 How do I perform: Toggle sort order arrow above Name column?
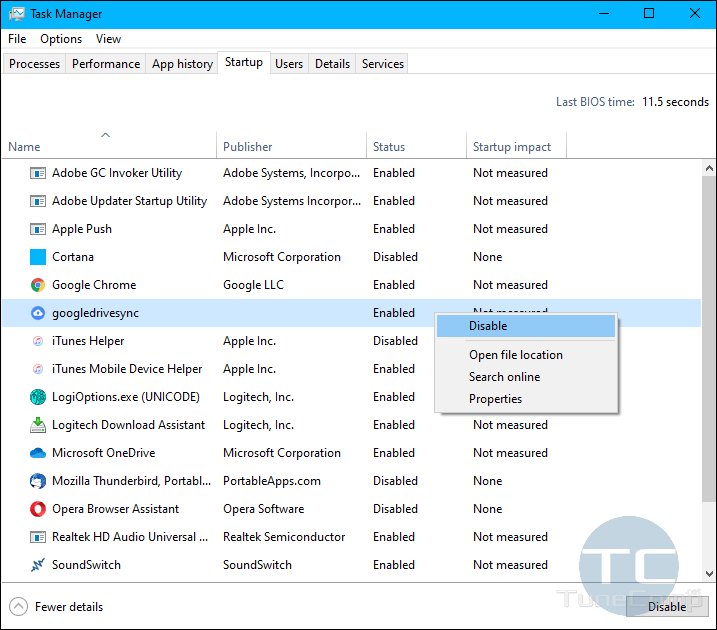pyautogui.click(x=106, y=135)
